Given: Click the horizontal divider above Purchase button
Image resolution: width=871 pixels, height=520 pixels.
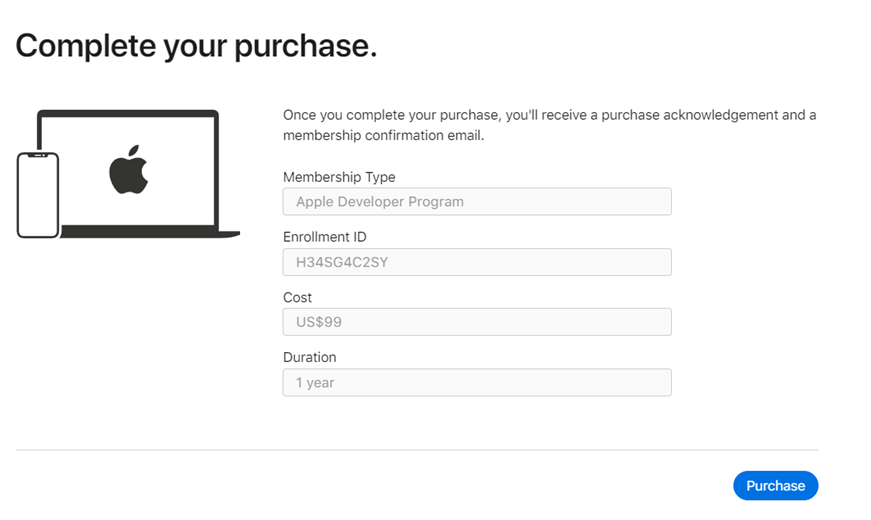Looking at the screenshot, I should [x=416, y=450].
